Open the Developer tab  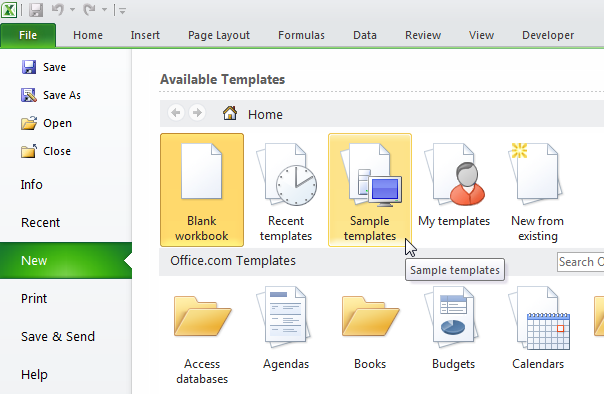click(548, 35)
